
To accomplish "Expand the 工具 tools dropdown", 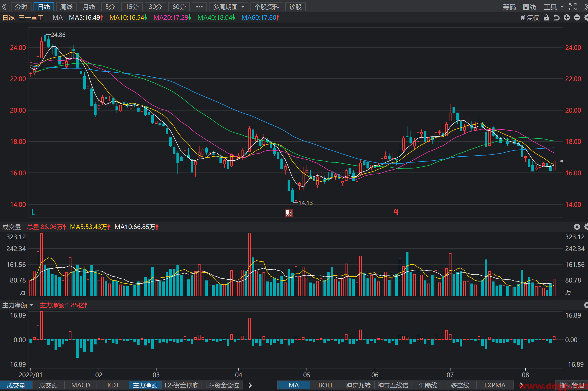I will pyautogui.click(x=554, y=7).
